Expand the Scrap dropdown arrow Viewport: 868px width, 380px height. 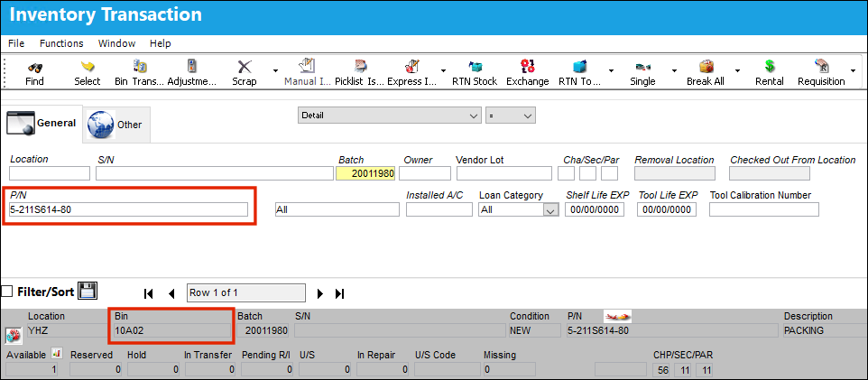click(x=276, y=70)
